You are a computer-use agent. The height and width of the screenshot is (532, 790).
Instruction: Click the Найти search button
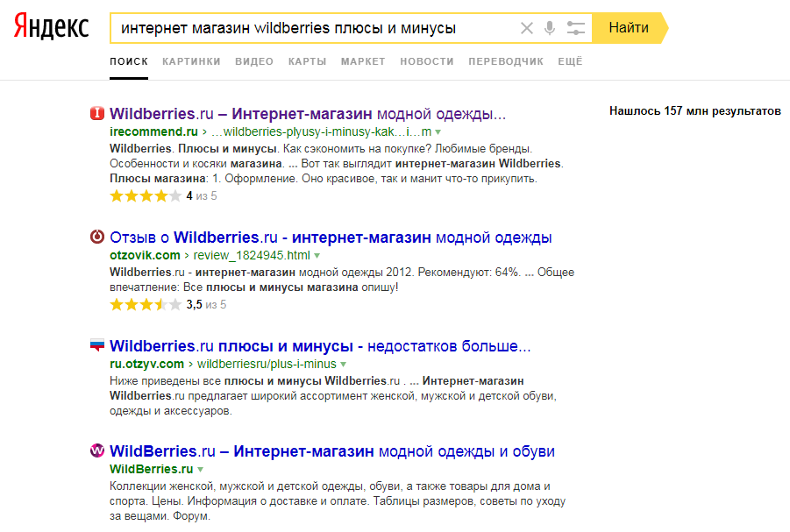pos(630,28)
